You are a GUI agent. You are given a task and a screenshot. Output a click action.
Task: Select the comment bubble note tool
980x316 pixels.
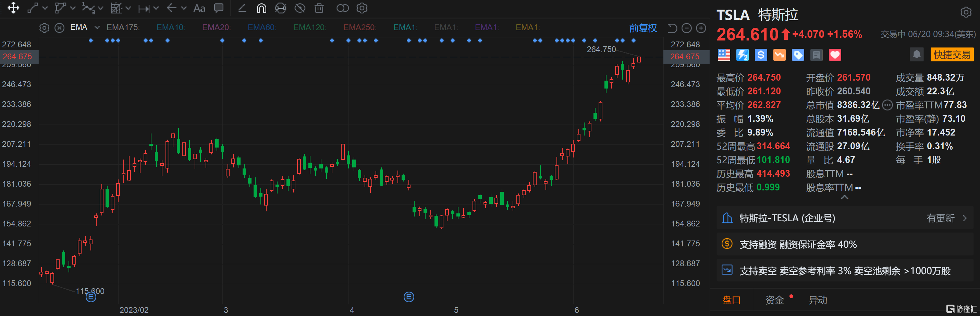pyautogui.click(x=219, y=8)
